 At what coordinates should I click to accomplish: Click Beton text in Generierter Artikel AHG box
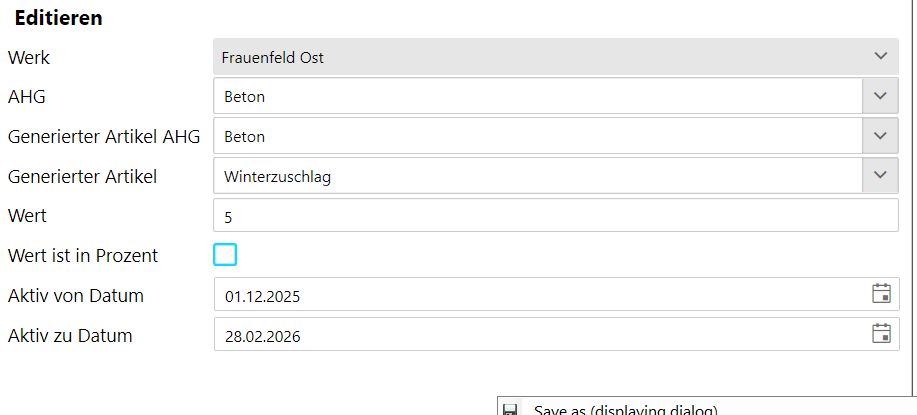coord(245,137)
